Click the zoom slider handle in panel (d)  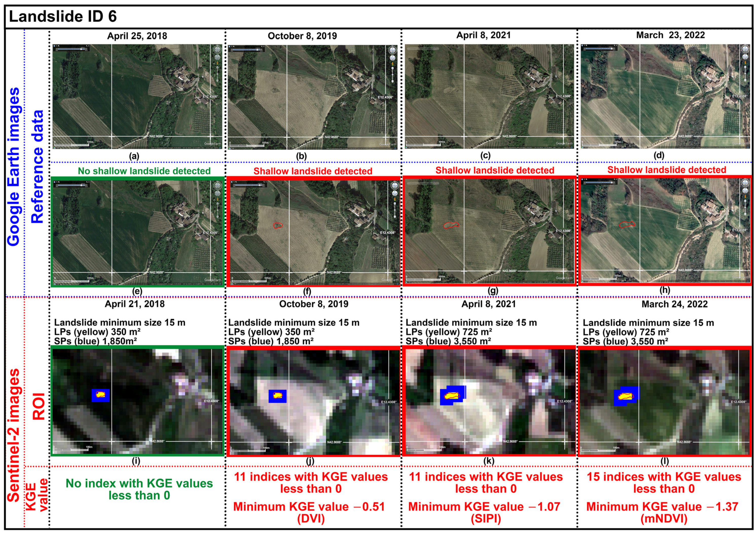point(745,74)
